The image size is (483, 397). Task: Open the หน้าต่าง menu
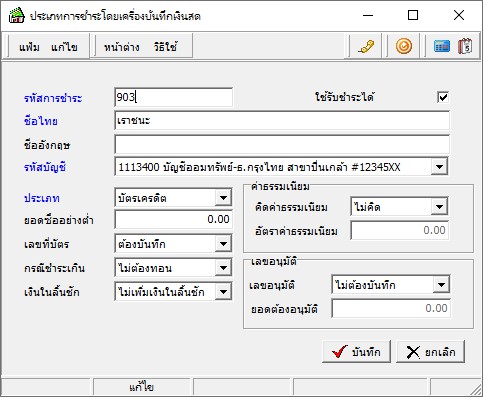(121, 47)
